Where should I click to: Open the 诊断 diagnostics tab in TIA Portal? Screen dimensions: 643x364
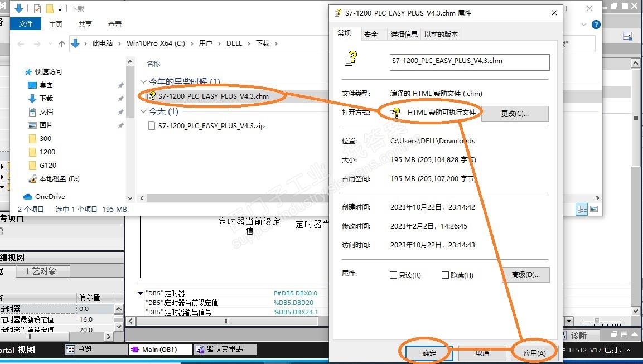pos(578,336)
